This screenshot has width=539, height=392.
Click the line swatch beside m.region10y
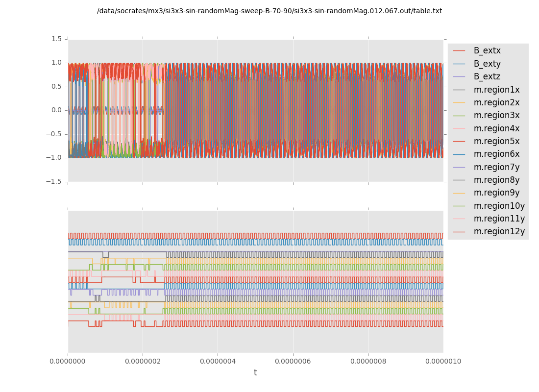[459, 206]
